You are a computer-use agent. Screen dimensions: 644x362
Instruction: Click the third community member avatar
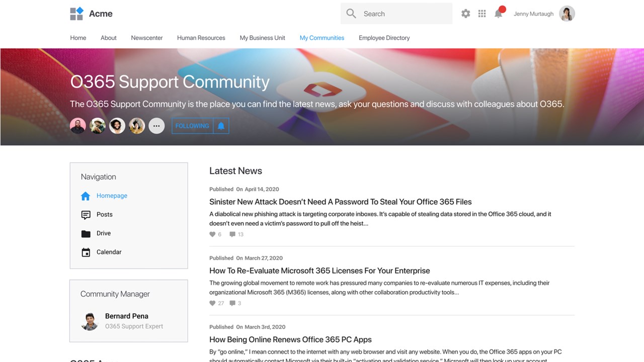click(117, 126)
